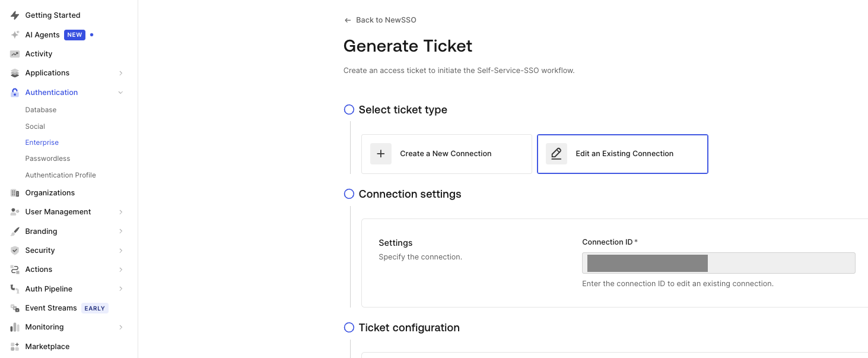Click the AI Agents sparkle icon

click(x=15, y=35)
